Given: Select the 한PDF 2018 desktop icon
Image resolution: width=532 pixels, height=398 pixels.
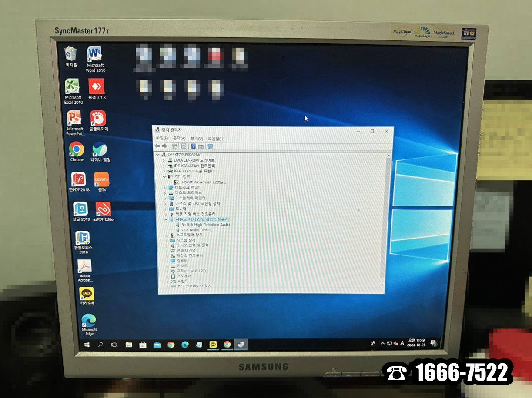Looking at the screenshot, I should (x=79, y=182).
